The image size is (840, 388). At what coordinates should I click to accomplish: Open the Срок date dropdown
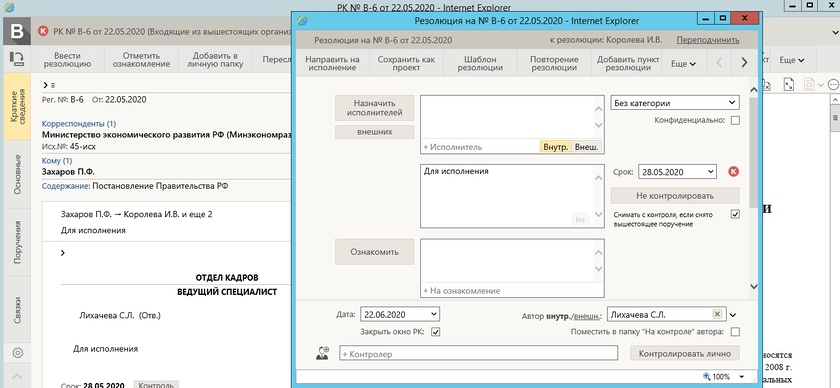coord(677,171)
